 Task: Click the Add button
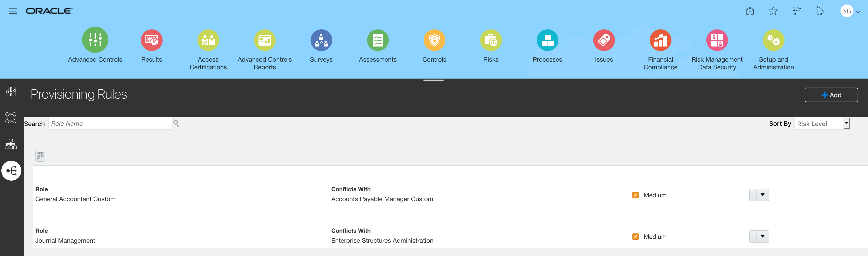coord(831,95)
